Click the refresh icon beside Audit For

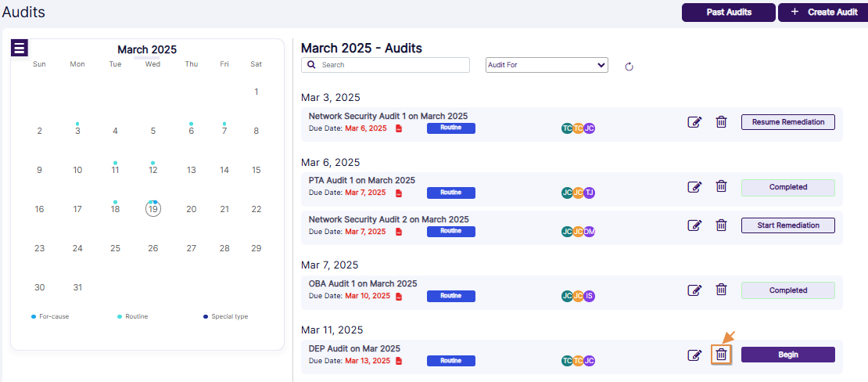629,67
